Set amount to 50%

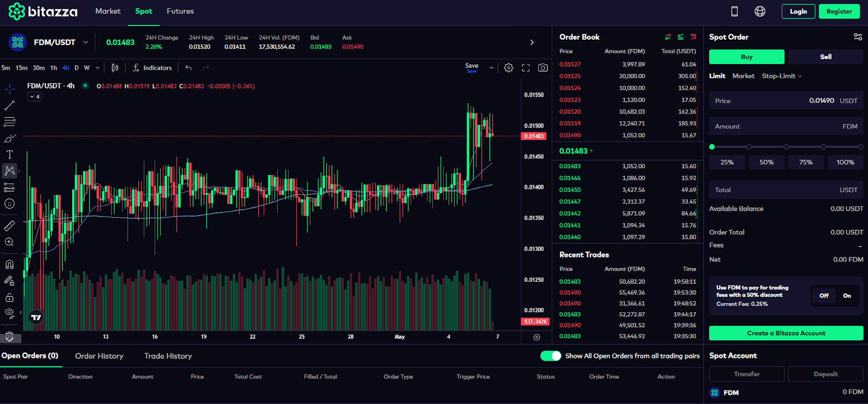(767, 162)
